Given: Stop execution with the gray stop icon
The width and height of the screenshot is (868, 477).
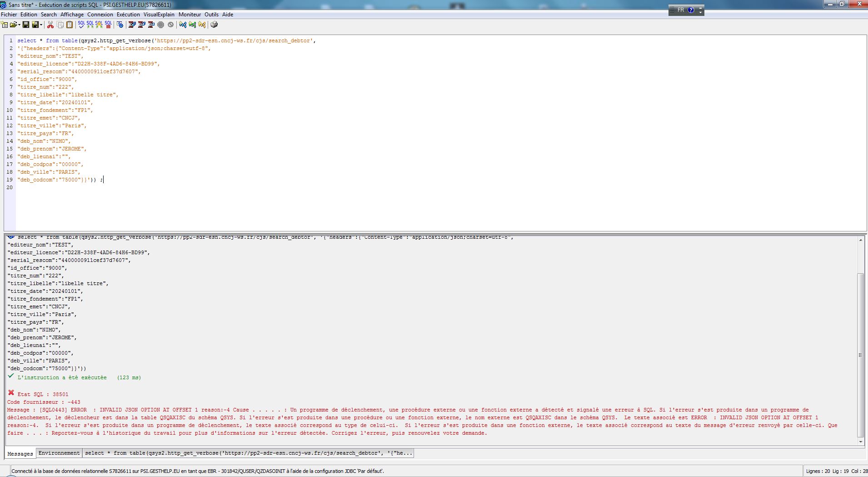Looking at the screenshot, I should (160, 25).
